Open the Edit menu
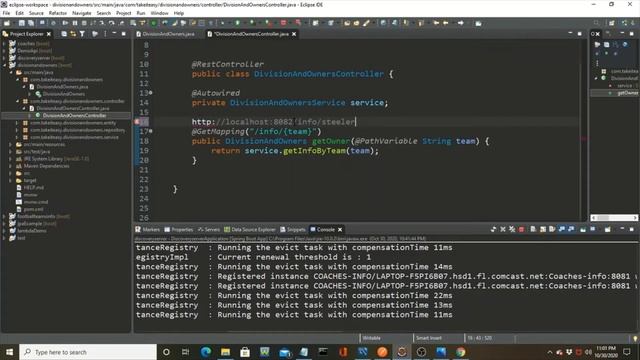640x360 pixels. pos(19,13)
